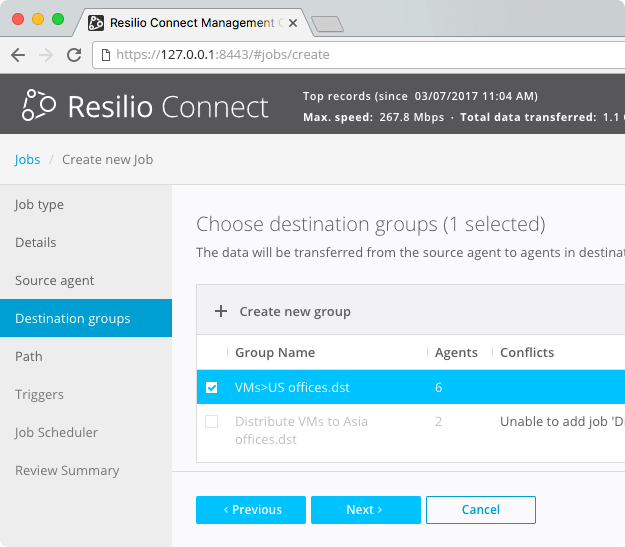625x547 pixels.
Task: Click the plus icon for new group
Action: coord(221,311)
